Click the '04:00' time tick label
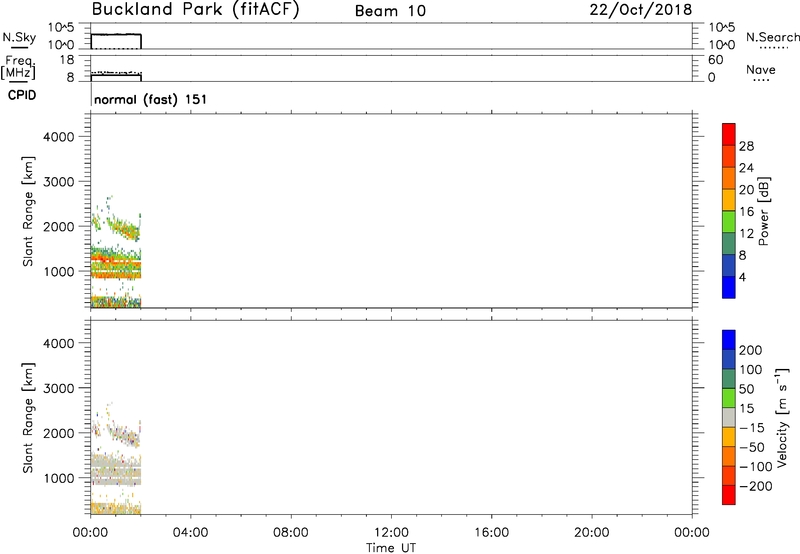This screenshot has width=800, height=554. point(190,533)
